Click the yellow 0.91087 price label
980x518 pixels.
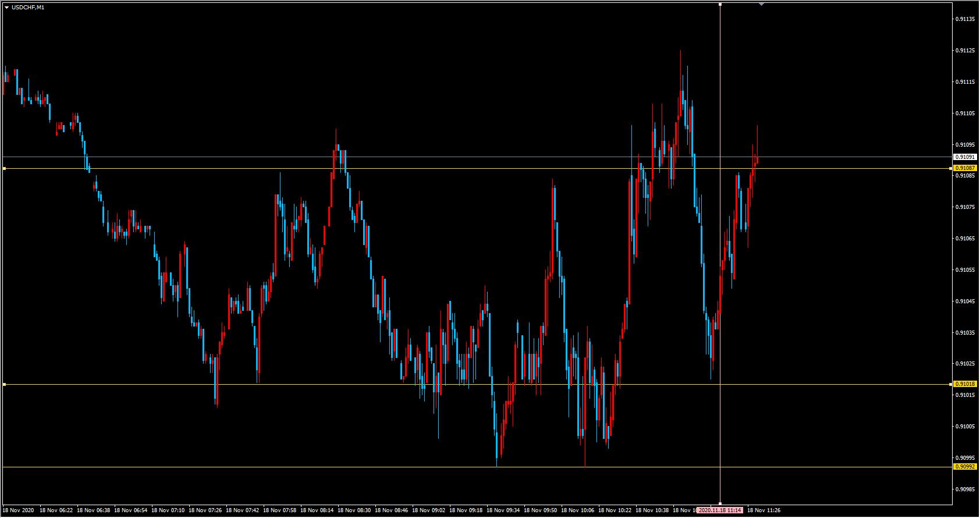tap(965, 168)
